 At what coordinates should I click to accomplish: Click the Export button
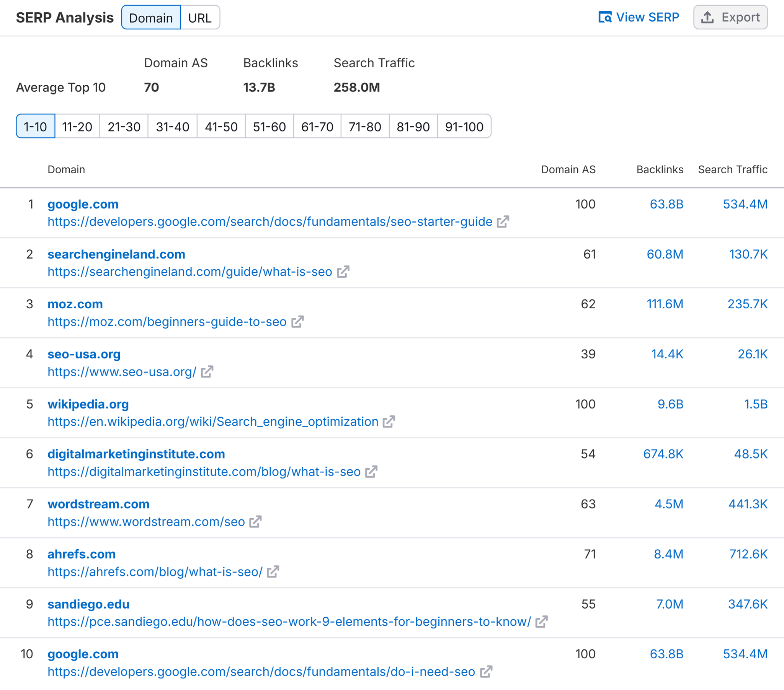(x=730, y=17)
